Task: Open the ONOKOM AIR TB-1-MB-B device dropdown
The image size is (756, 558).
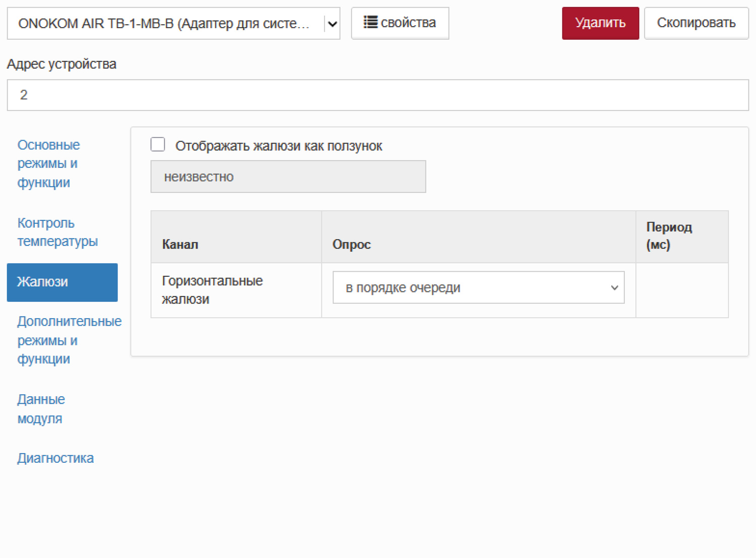Action: 173,24
